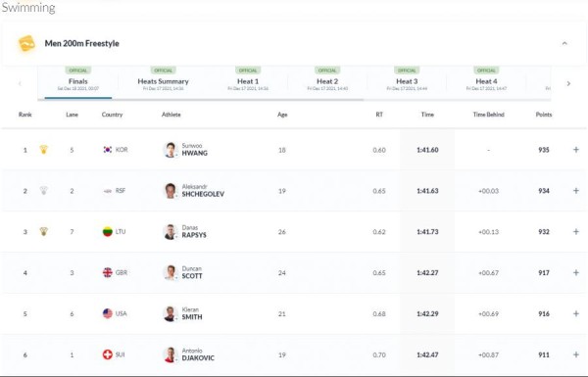Click the bronze medal icon for Rapsys

coord(44,232)
